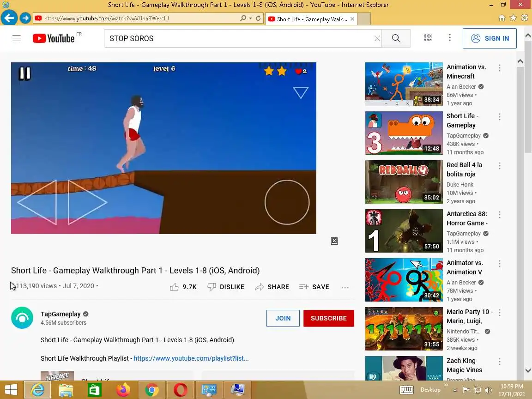Viewport: 532px width, 399px height.
Task: Open options menu for Zach King video
Action: 499,362
